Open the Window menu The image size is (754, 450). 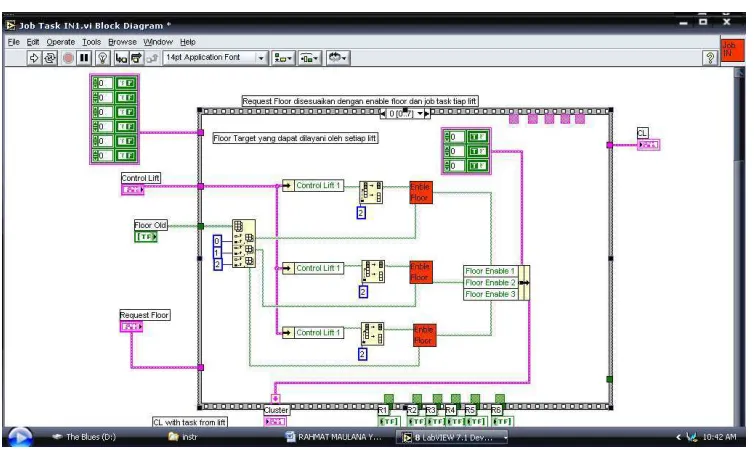point(158,42)
